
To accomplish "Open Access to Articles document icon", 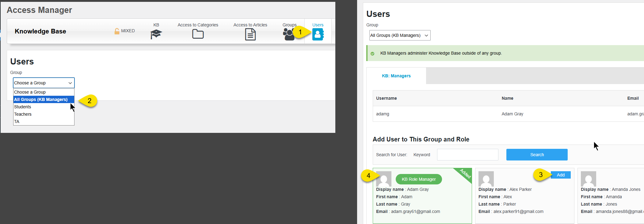I will 250,34.
